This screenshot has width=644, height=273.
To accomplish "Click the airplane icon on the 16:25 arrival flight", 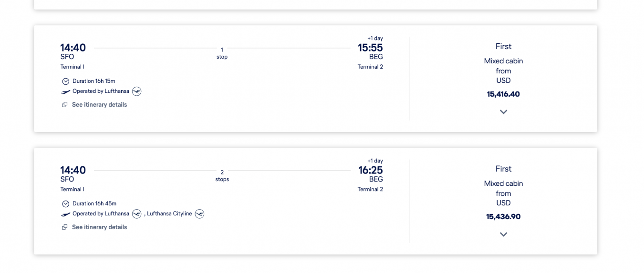I will 66,214.
